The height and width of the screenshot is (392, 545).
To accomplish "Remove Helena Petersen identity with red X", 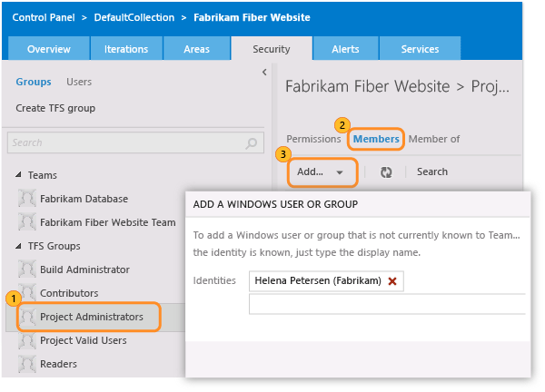I will [392, 281].
